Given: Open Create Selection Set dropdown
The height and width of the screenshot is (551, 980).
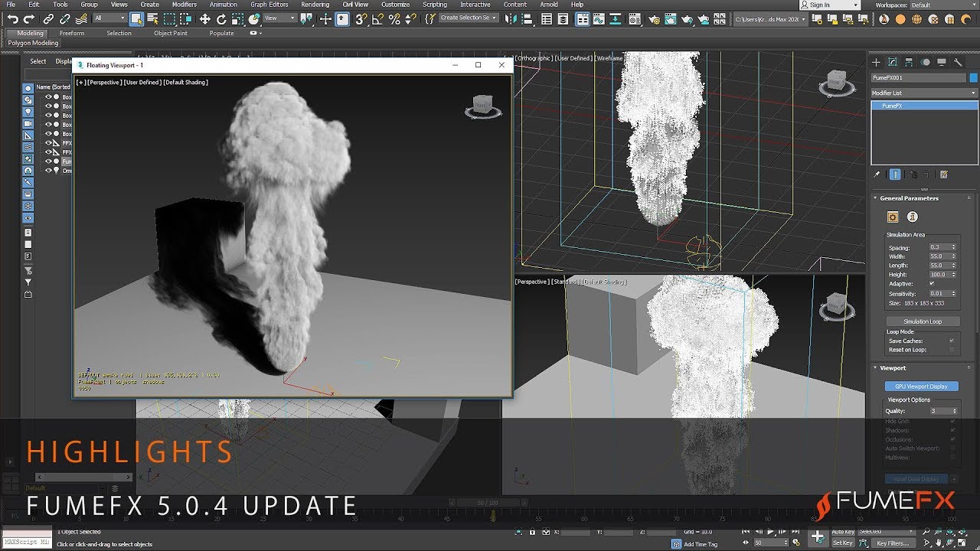Looking at the screenshot, I should pos(469,18).
